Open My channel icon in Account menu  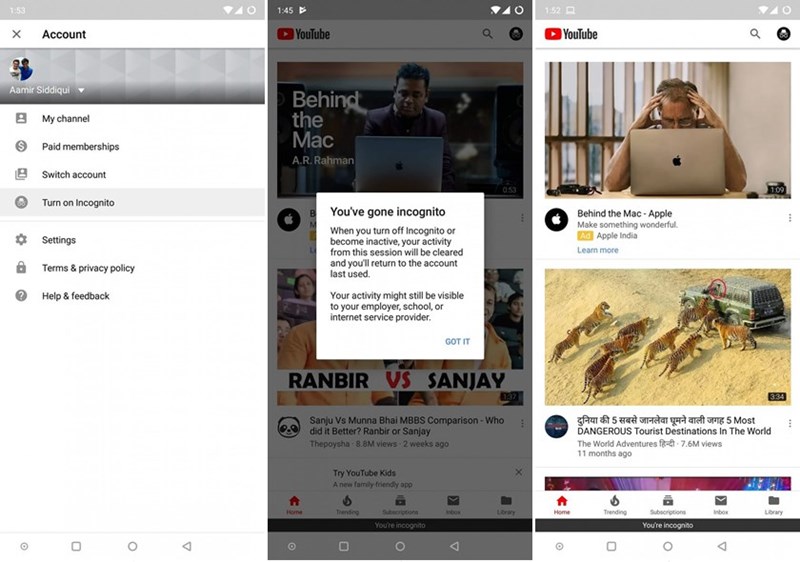pyautogui.click(x=21, y=118)
